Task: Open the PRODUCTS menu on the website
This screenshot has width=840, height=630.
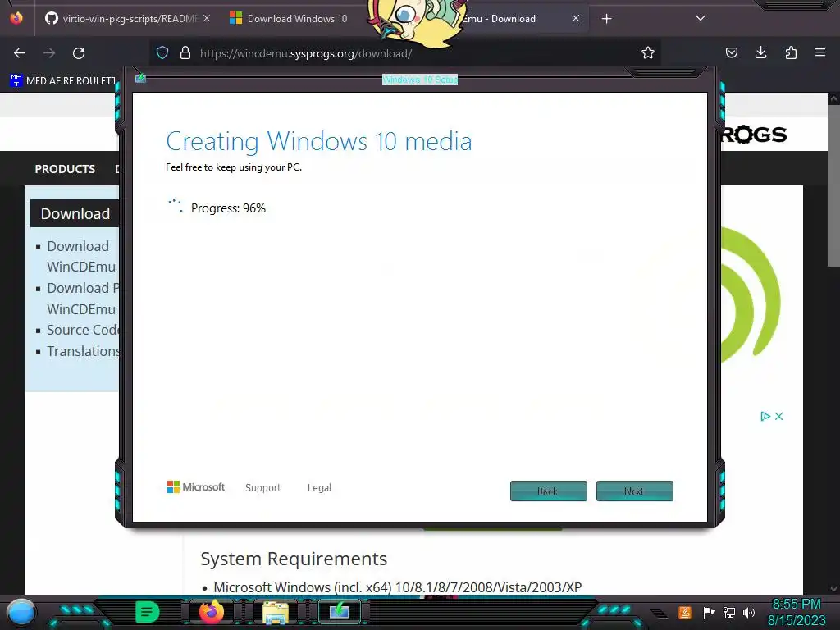Action: [65, 169]
